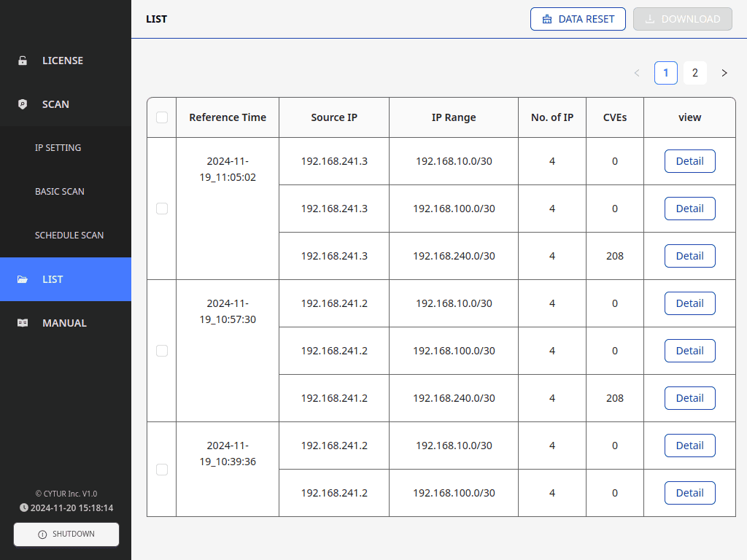Open BASIC SCAN from the sidebar
This screenshot has width=747, height=560.
60,192
